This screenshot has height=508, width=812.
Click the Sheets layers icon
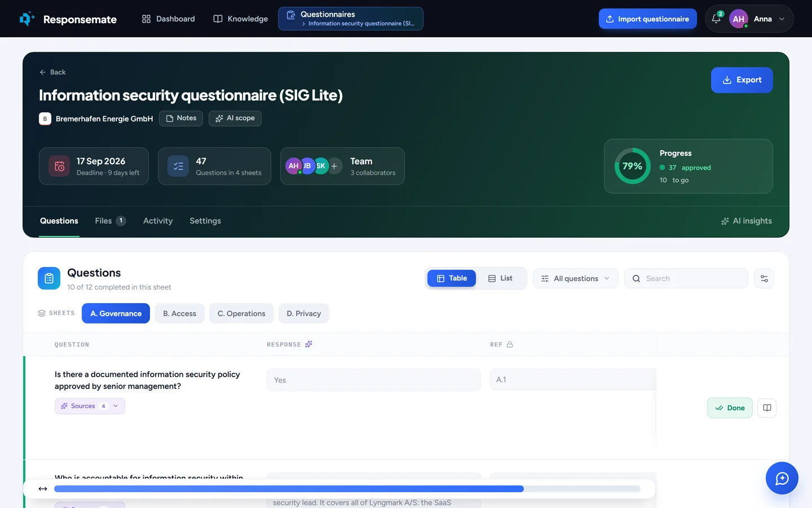[x=42, y=313]
